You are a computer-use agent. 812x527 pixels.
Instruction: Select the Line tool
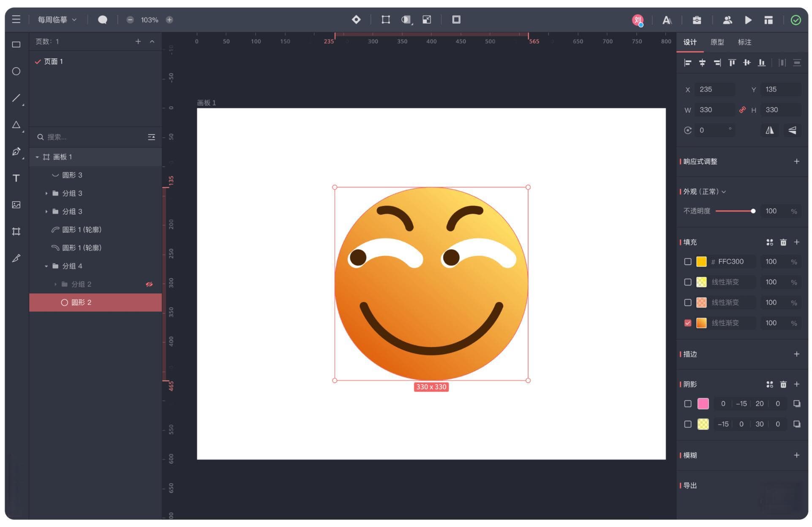pyautogui.click(x=16, y=98)
